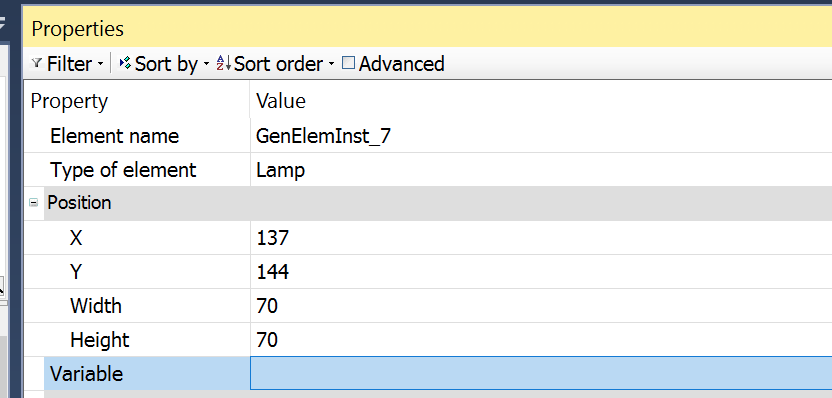Click the Filter funnel icon
832x398 pixels.
37,64
